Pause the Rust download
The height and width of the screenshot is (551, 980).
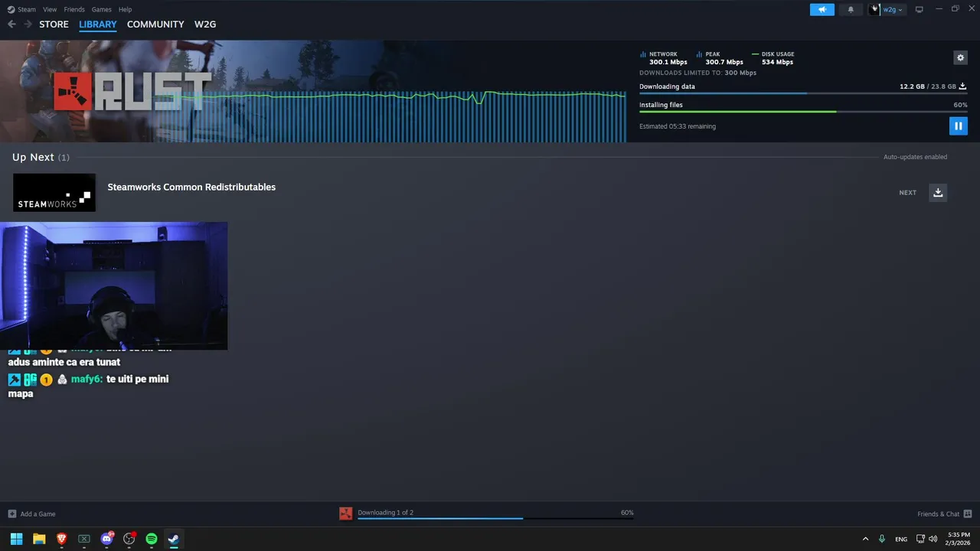pos(958,126)
